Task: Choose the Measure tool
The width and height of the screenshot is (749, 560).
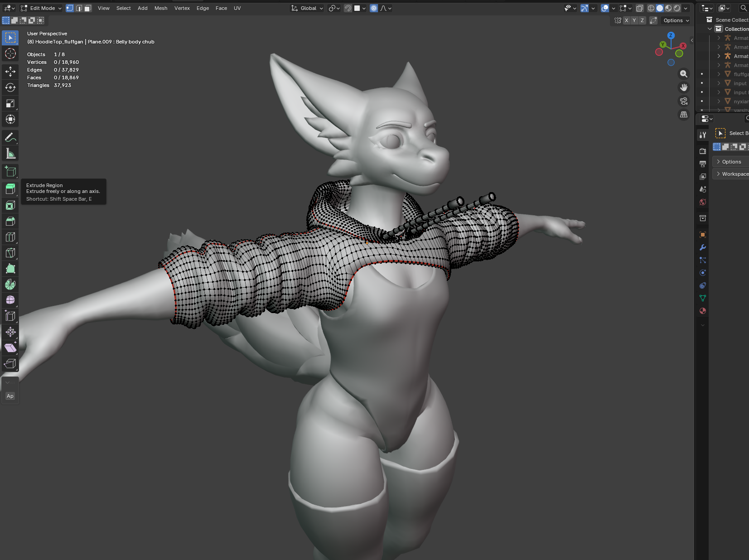Action: (10, 154)
